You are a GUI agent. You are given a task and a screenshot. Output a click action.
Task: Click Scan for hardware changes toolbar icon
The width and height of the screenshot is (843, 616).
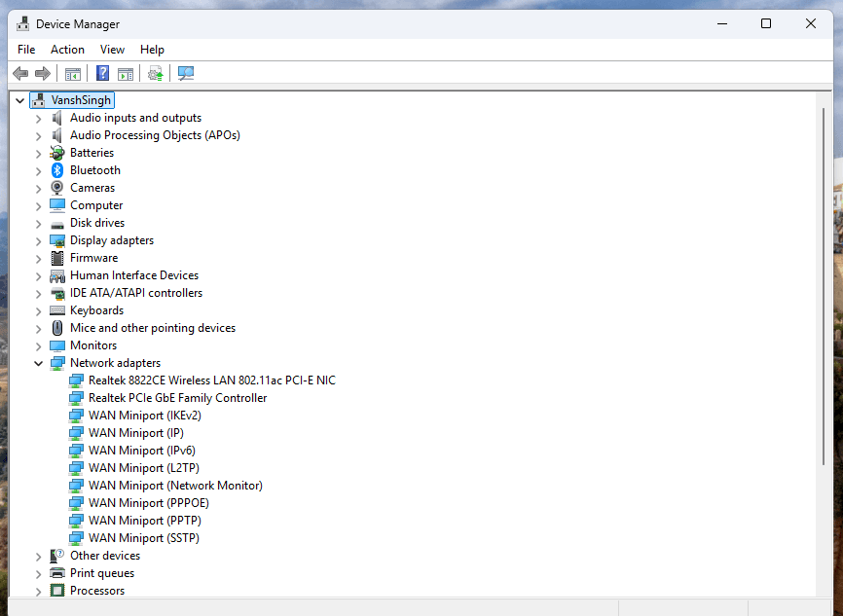coord(186,73)
